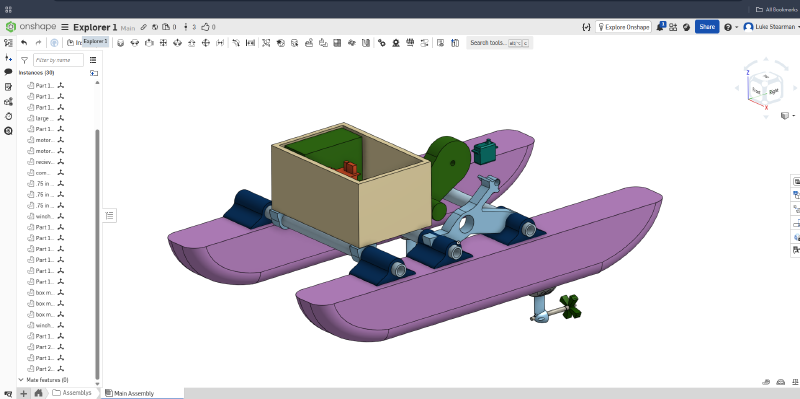Click the Filter by name field
The image size is (800, 399).
(x=58, y=60)
